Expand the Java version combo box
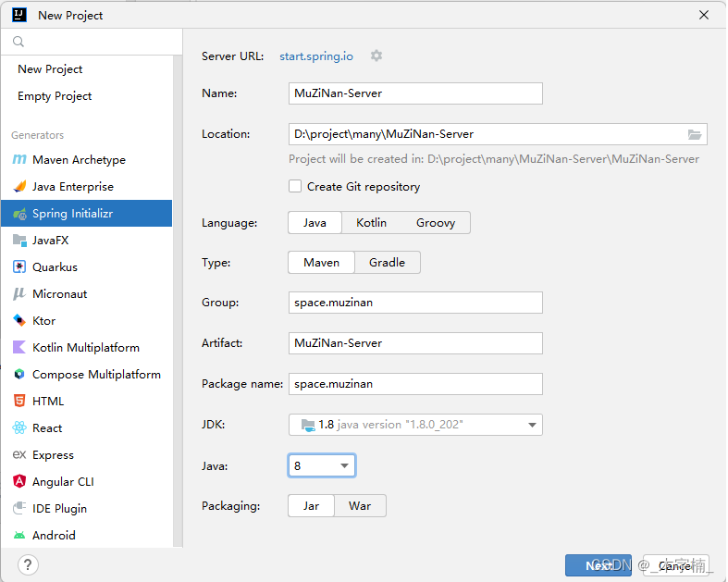 pyautogui.click(x=344, y=466)
